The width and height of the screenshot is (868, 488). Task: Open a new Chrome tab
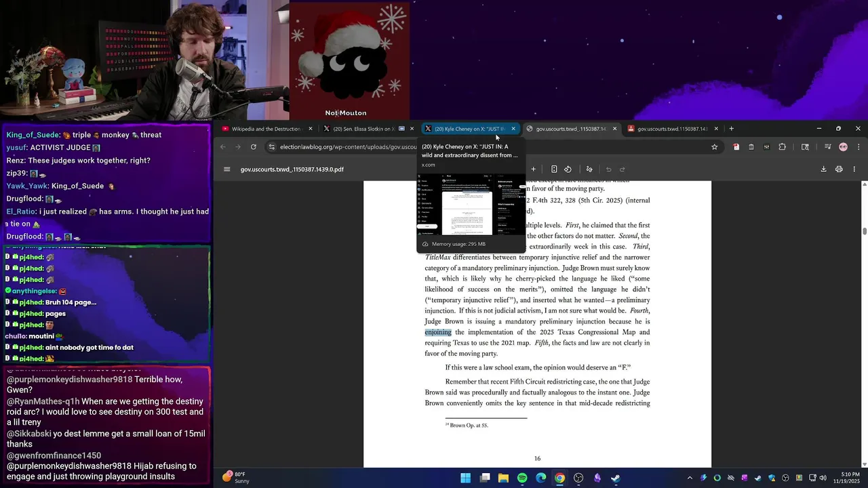(731, 129)
